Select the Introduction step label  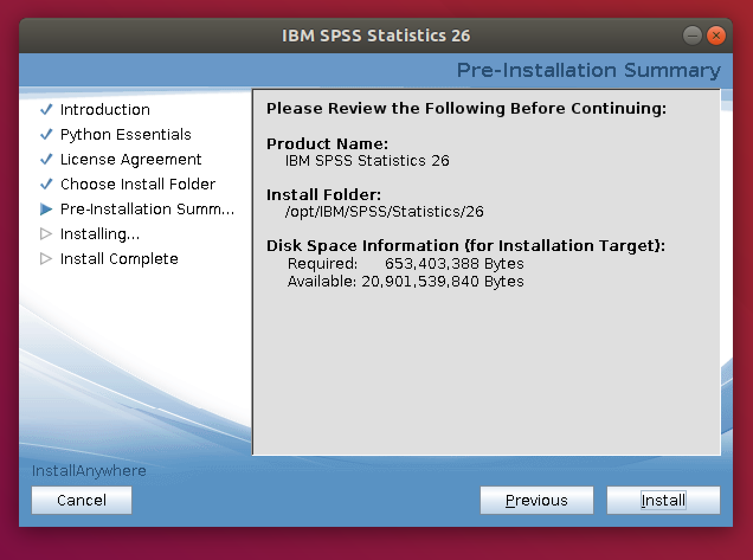click(x=105, y=110)
